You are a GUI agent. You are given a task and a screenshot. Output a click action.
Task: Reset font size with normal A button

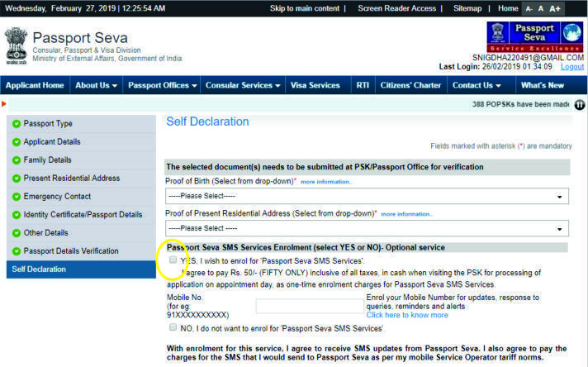(541, 8)
